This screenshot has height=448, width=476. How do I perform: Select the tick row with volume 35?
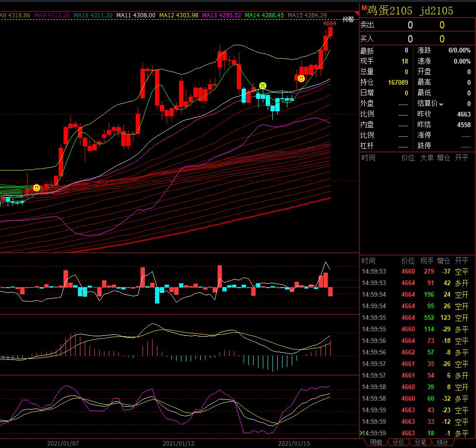pyautogui.click(x=416, y=364)
